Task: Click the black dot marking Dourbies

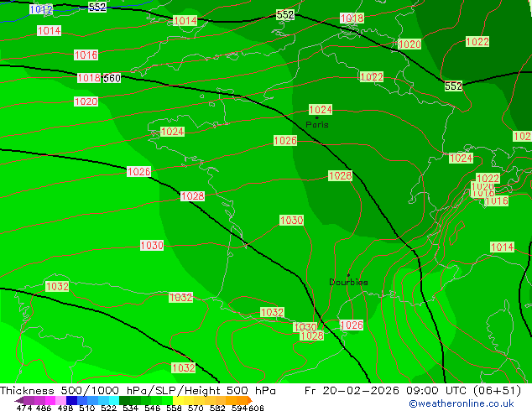Action: [348, 275]
